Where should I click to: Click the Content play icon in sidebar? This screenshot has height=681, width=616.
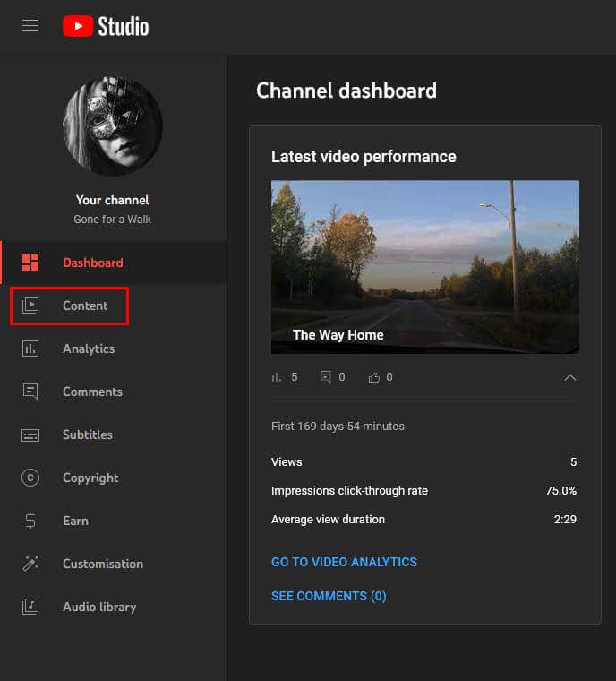pyautogui.click(x=30, y=306)
